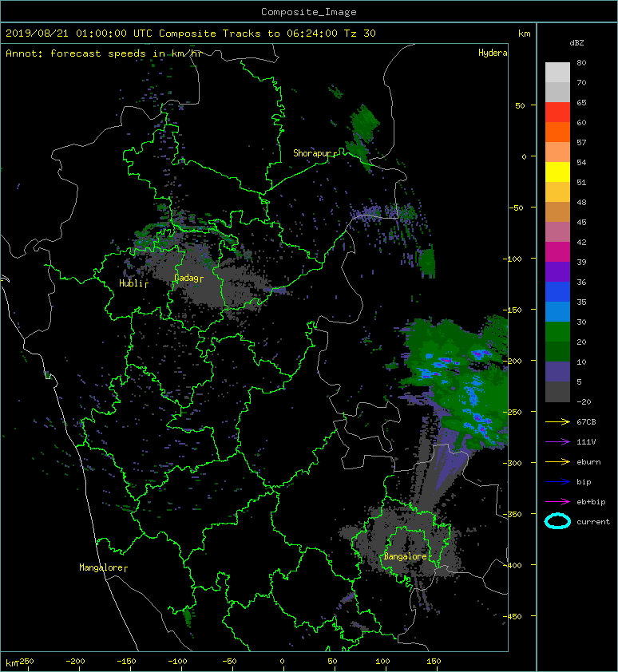This screenshot has height=672, width=618.
Task: Select the gold 48–51 dBZ swatch
Action: tap(557, 192)
